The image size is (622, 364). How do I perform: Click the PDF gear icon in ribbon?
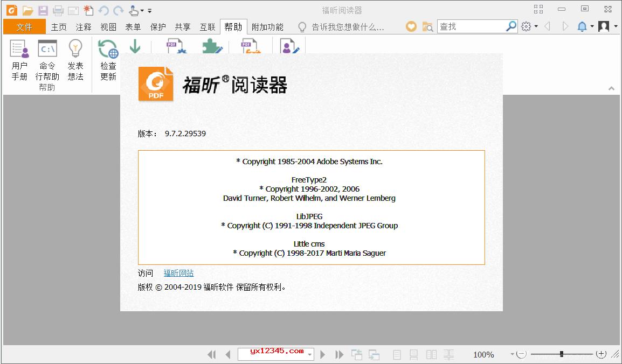tap(177, 46)
